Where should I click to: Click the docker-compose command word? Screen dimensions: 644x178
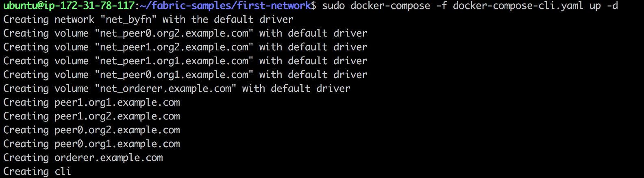[x=390, y=6]
